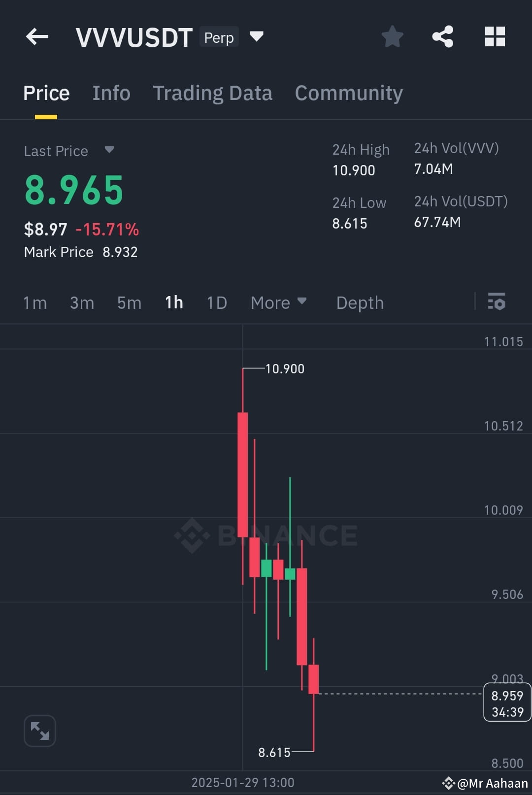The image size is (532, 795).
Task: Show the Depth chart
Action: pos(360,302)
